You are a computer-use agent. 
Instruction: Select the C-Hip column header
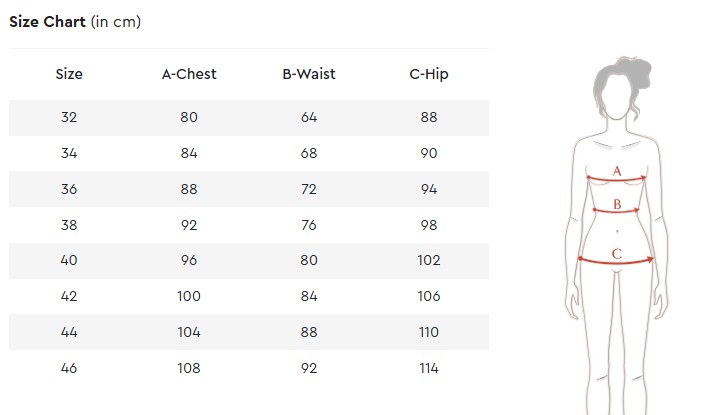[429, 74]
